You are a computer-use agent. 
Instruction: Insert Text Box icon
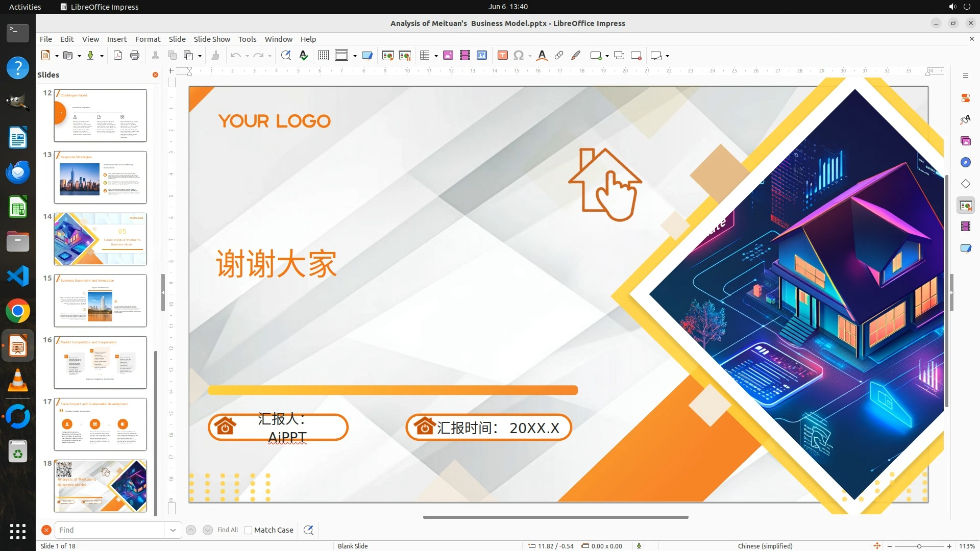pos(502,56)
